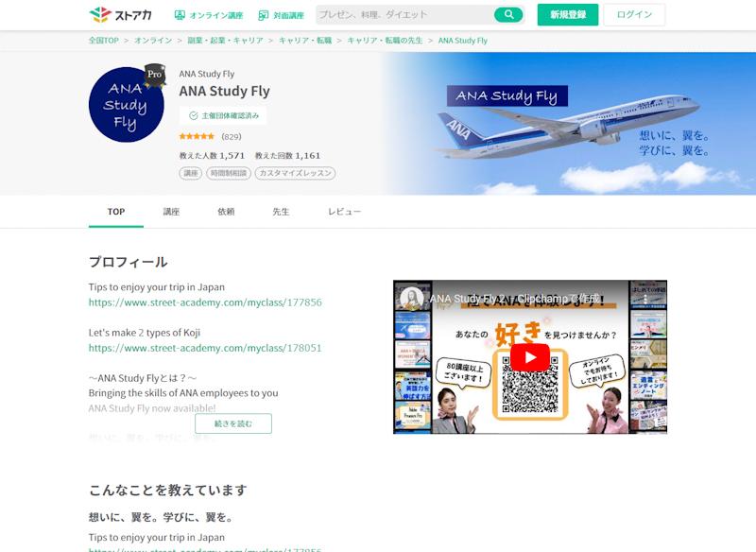Image resolution: width=756 pixels, height=552 pixels.
Task: Open the myclass/178051 profile link
Action: 205,348
